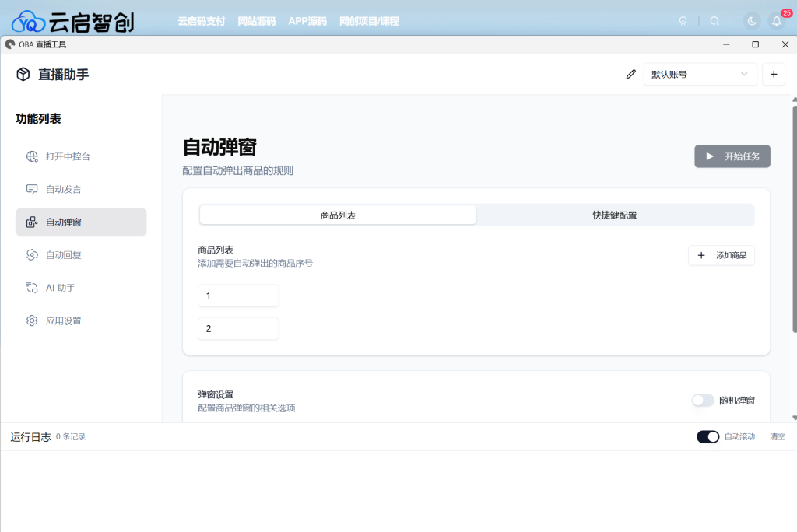
Task: Click the search magnifier icon in top bar
Action: (715, 21)
